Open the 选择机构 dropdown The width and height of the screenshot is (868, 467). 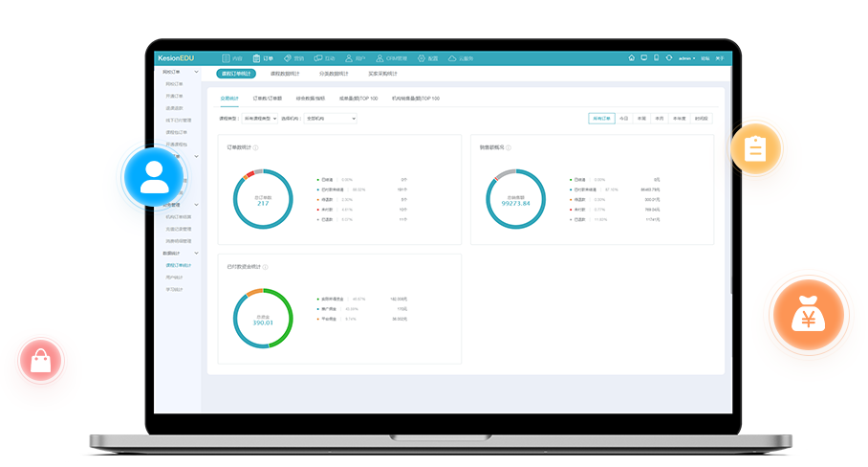(330, 119)
